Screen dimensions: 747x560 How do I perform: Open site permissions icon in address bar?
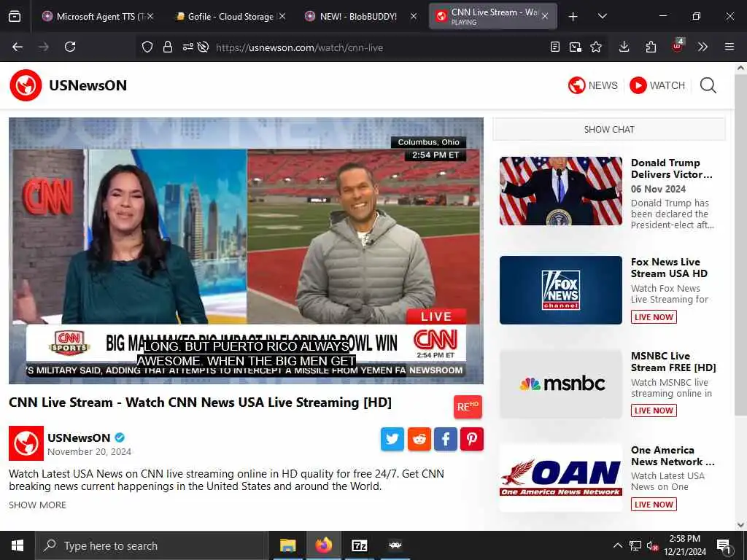(x=187, y=47)
